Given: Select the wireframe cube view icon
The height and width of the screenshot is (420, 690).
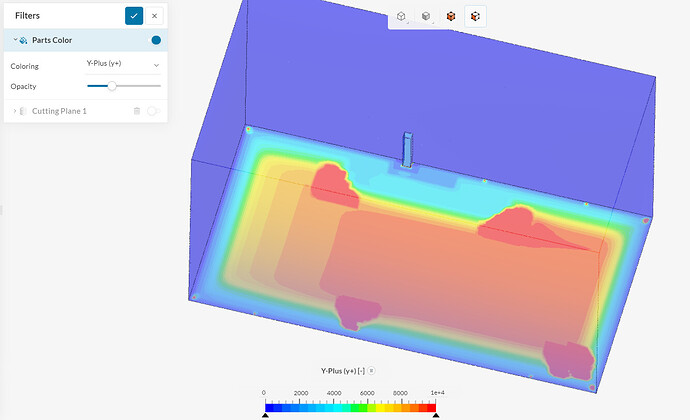Looking at the screenshot, I should click(x=401, y=16).
